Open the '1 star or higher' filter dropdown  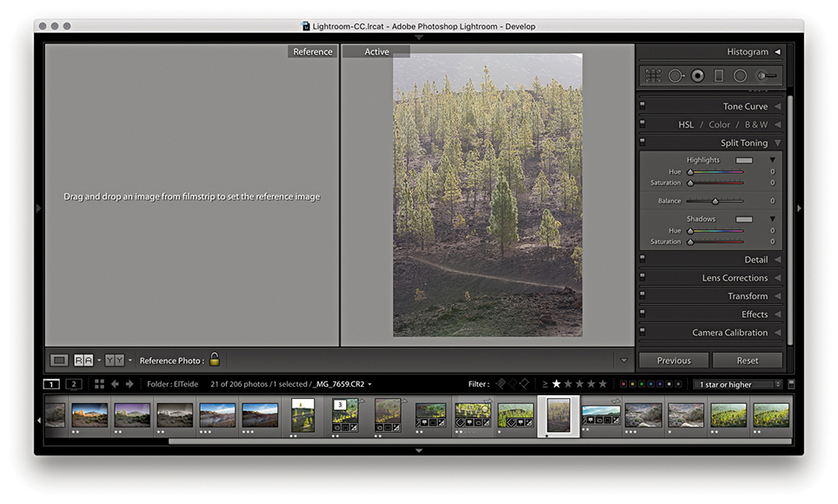[x=737, y=384]
